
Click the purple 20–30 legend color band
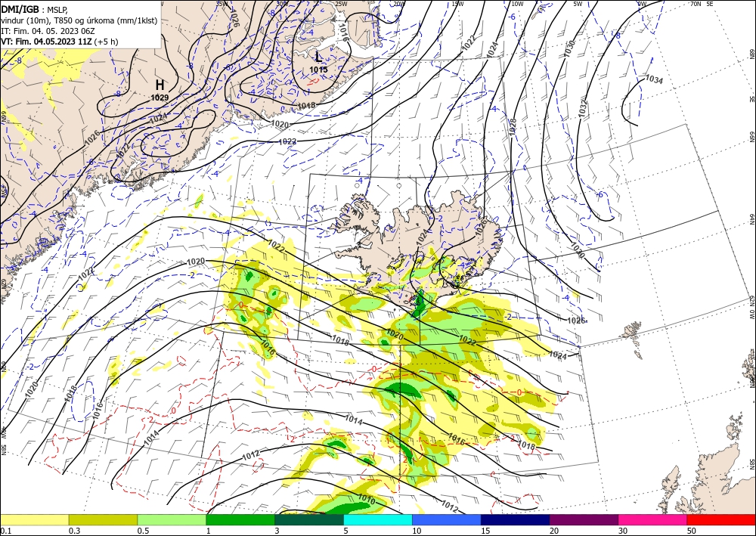pyautogui.click(x=584, y=519)
